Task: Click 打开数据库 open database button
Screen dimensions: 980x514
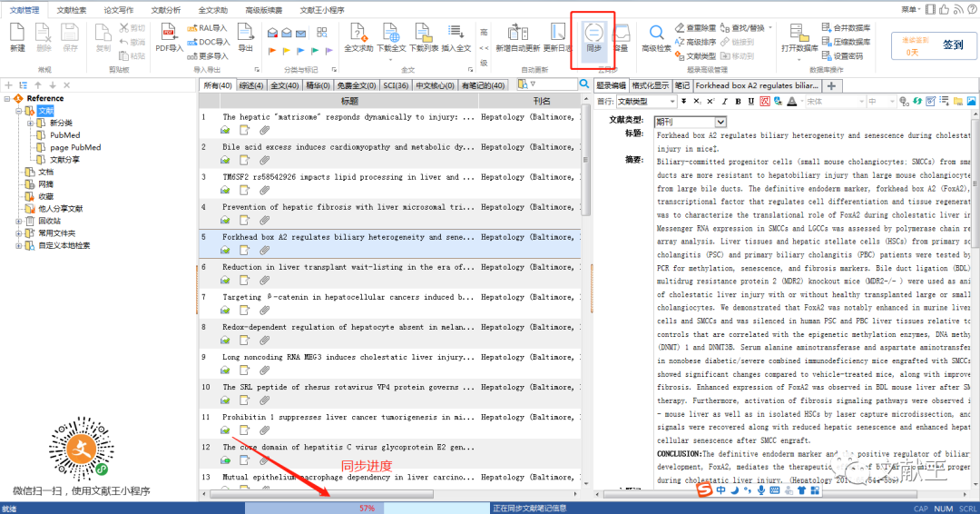Action: pos(799,37)
